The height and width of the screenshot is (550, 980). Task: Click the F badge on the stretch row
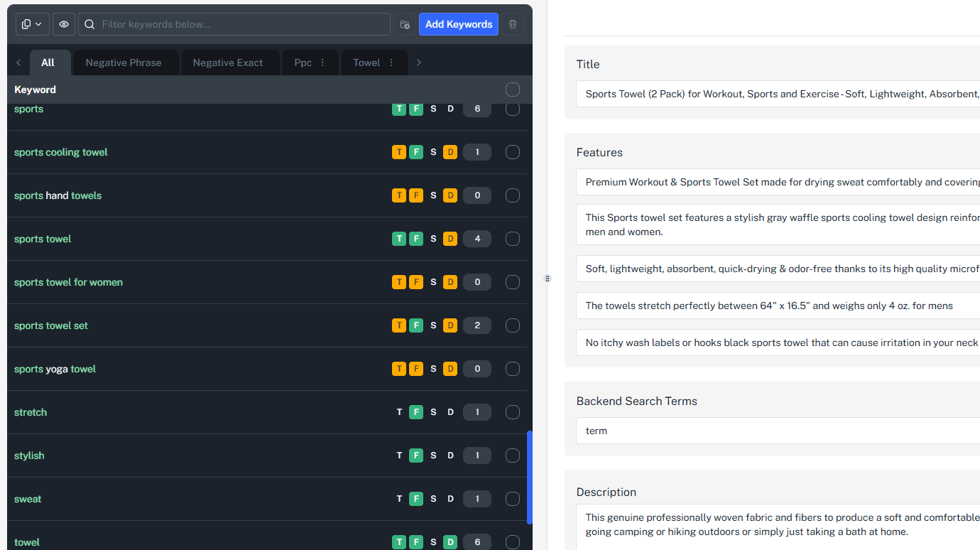416,411
